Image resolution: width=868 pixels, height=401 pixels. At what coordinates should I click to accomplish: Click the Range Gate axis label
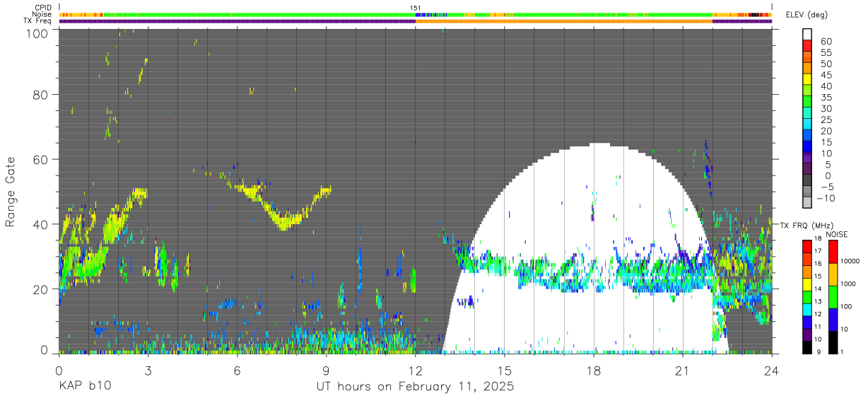(x=11, y=192)
